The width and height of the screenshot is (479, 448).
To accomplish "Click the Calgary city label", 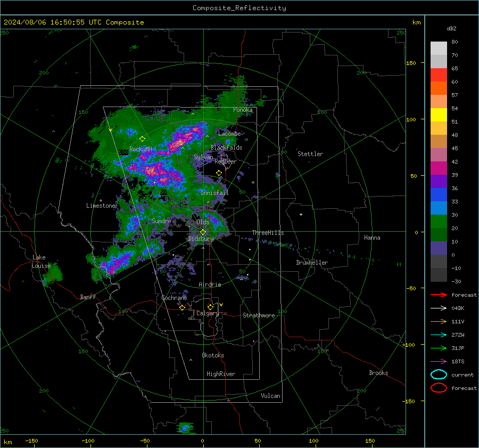I will (208, 313).
